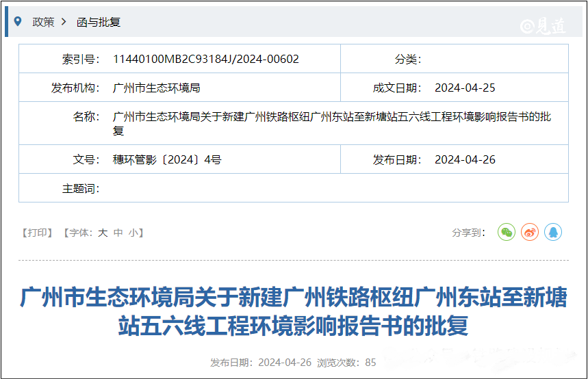Viewport: 588px width, 379px height.
Task: Click the publishing agency 广州市生态环境局
Action: coord(156,88)
